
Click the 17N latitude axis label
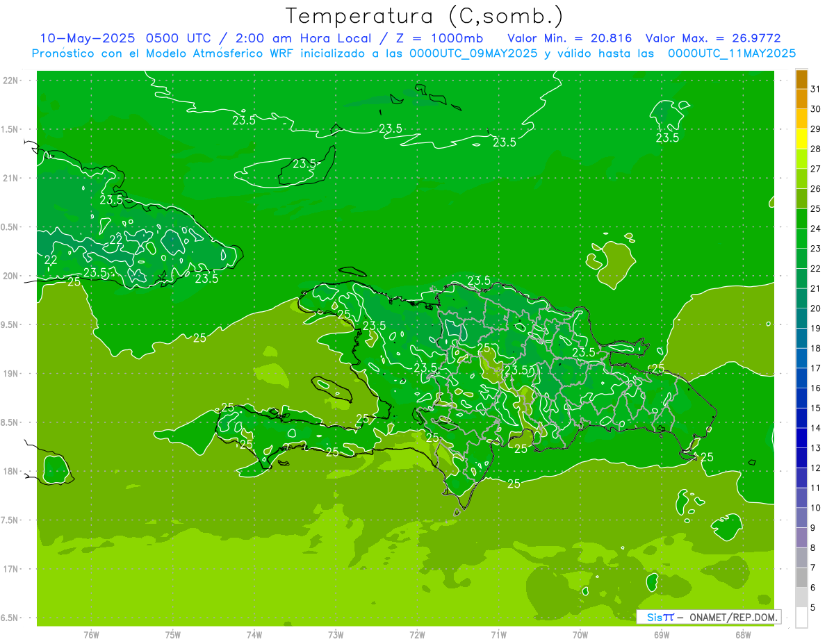12,569
